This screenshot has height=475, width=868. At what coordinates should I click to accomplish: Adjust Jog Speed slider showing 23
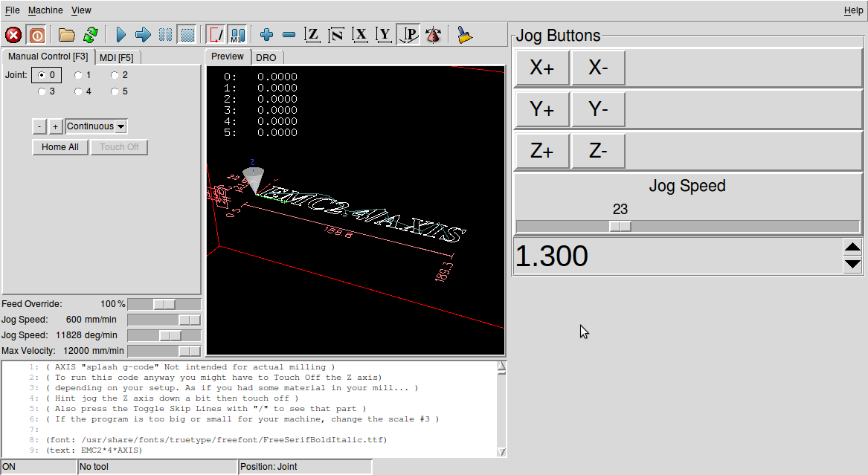tap(687, 226)
